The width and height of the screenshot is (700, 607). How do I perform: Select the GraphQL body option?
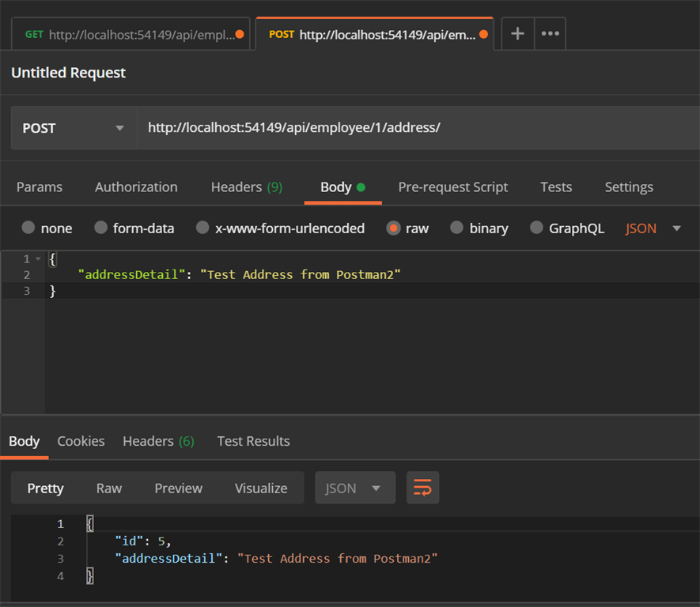[x=536, y=228]
